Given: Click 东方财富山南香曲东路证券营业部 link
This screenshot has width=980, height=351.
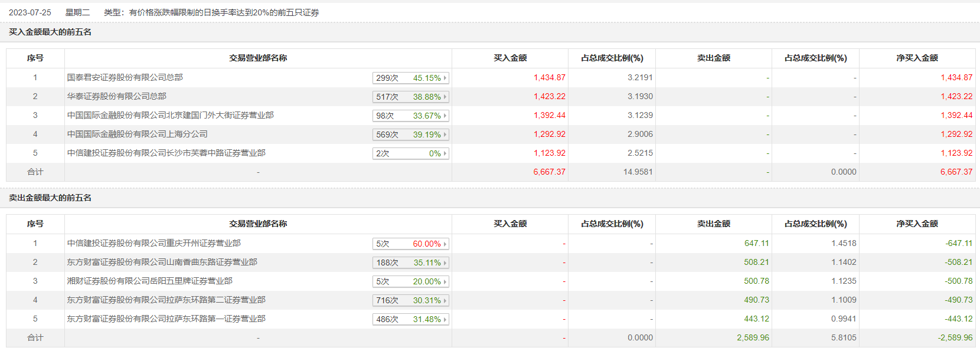Looking at the screenshot, I should pos(162,262).
